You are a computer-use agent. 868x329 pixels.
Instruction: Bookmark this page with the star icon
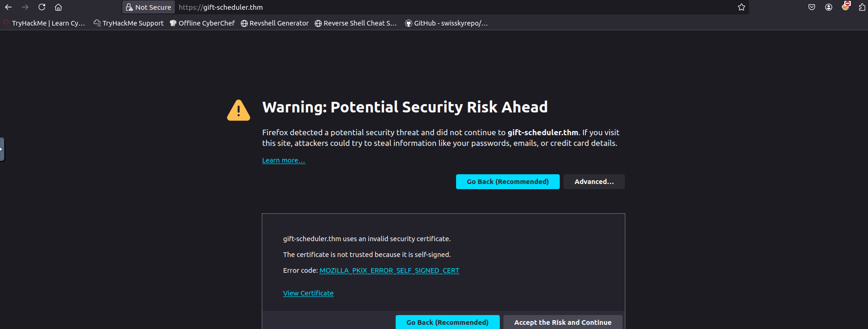coord(741,7)
